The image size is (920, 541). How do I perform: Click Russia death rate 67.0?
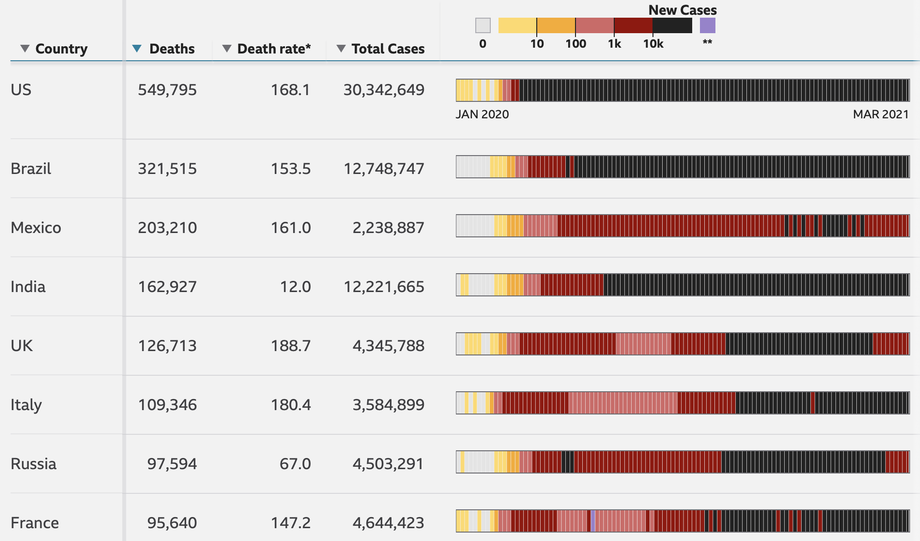coord(295,464)
